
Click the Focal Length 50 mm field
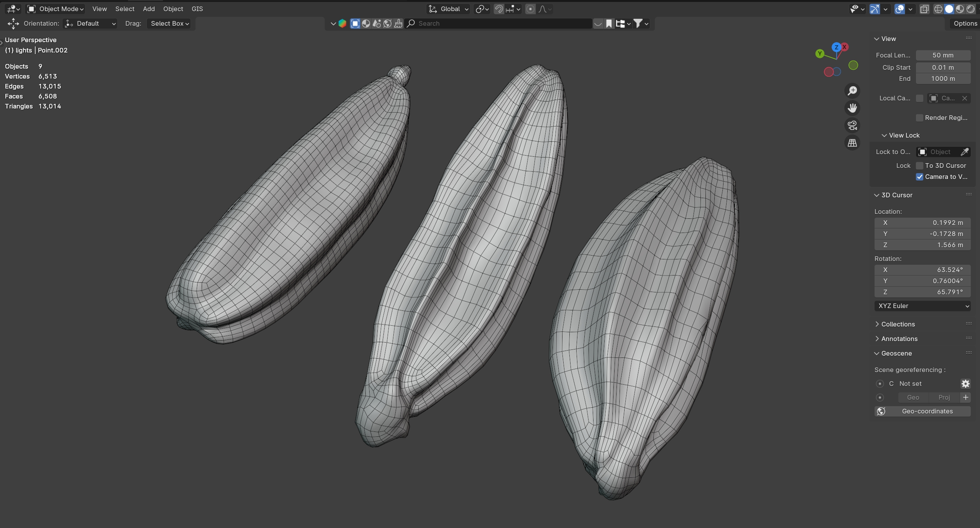tap(943, 55)
